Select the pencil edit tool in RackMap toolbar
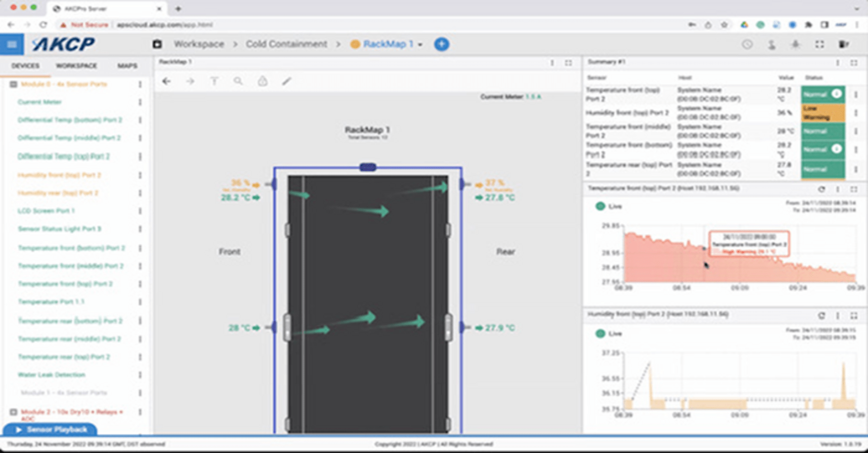The width and height of the screenshot is (868, 453). pyautogui.click(x=287, y=81)
